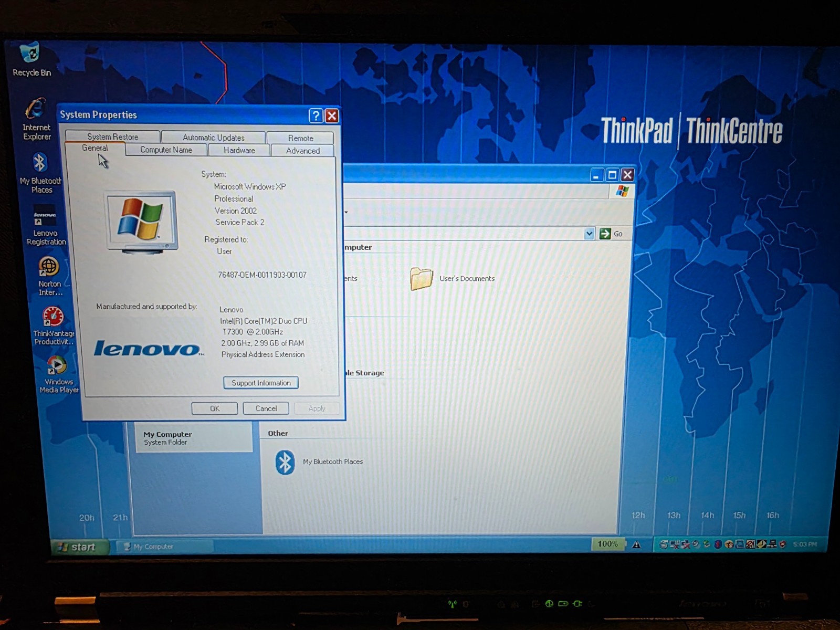The image size is (840, 630).
Task: Select the User's Documents folder icon
Action: point(421,278)
